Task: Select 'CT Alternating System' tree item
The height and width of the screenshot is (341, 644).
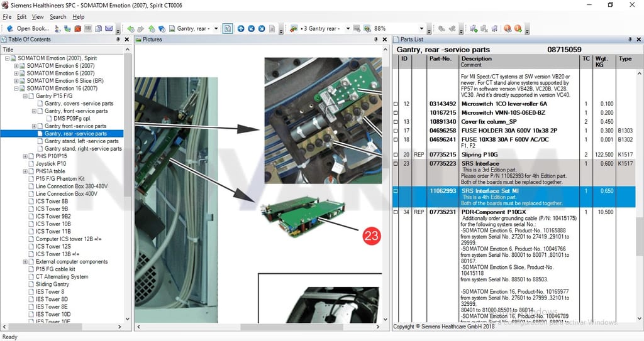Action: [62, 276]
